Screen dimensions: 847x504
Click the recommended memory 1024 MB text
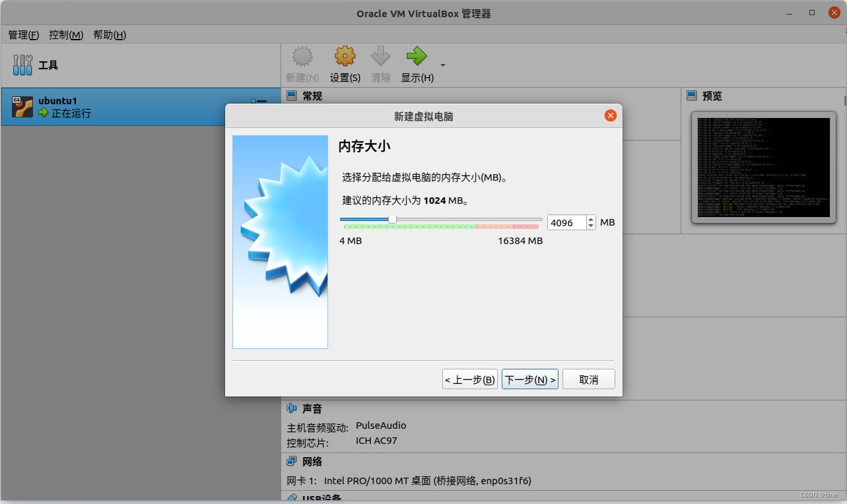(x=405, y=201)
